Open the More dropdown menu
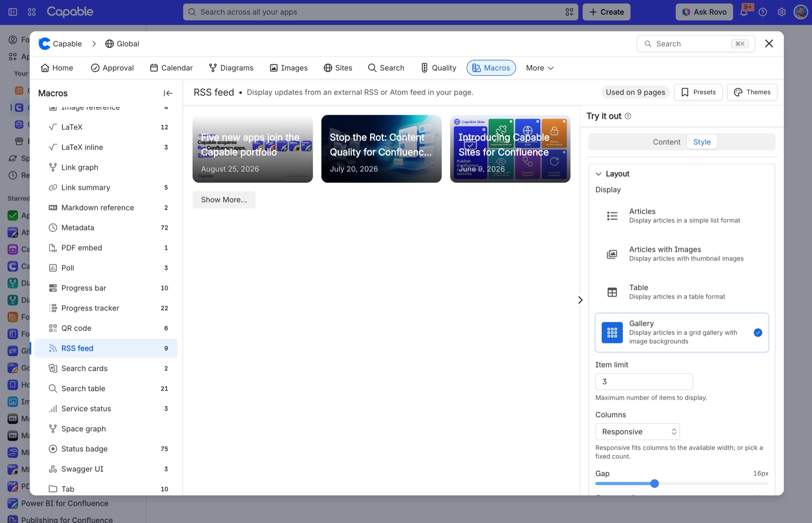 [x=540, y=68]
